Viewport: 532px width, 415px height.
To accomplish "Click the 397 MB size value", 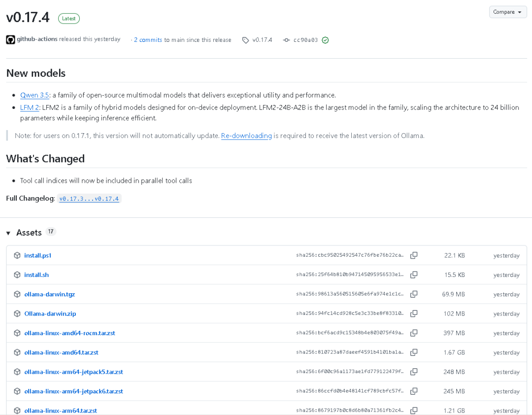I will [454, 333].
